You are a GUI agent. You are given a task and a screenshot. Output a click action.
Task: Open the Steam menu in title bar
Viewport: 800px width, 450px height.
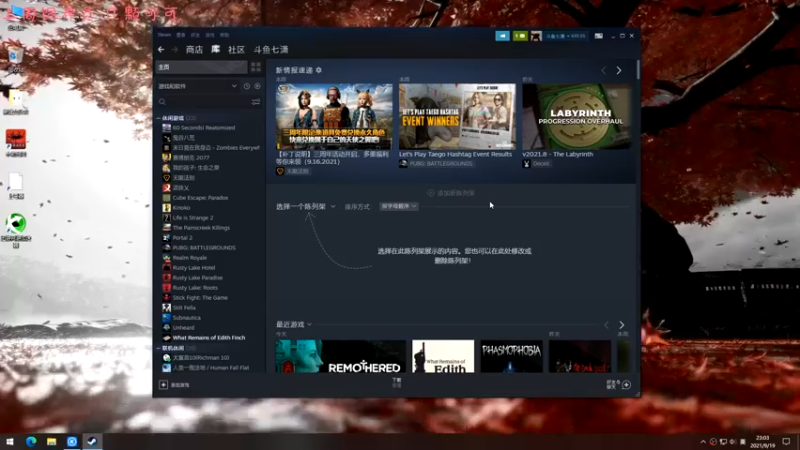[x=164, y=35]
